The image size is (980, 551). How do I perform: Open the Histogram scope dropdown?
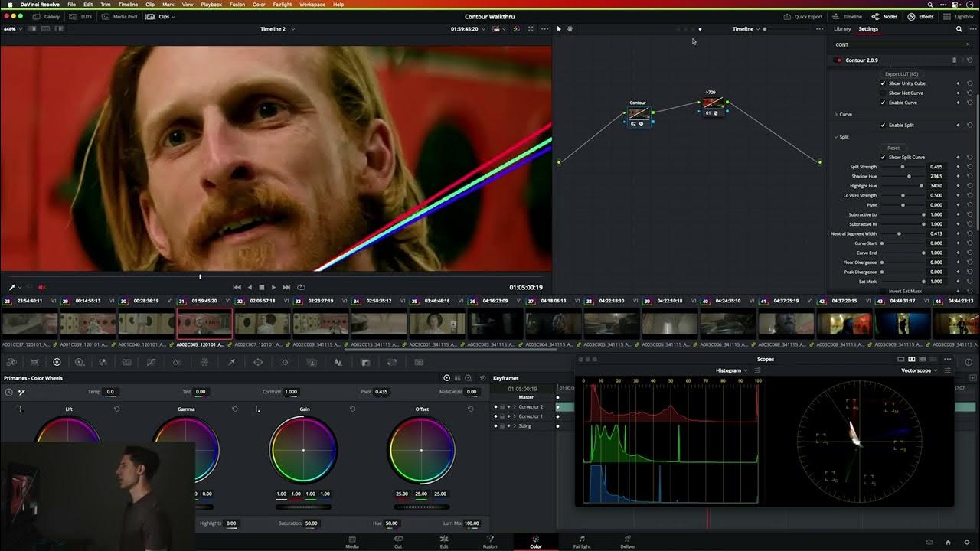point(731,370)
